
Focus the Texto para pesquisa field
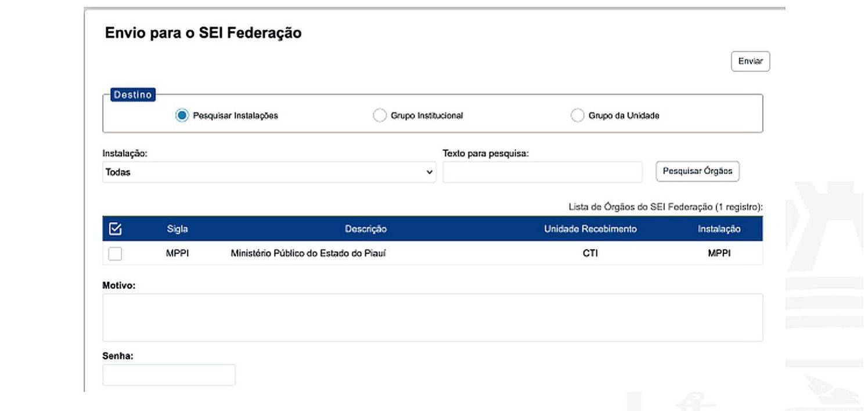tap(543, 172)
